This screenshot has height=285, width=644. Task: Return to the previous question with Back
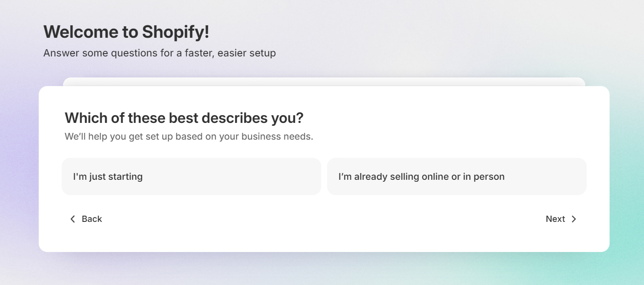86,219
